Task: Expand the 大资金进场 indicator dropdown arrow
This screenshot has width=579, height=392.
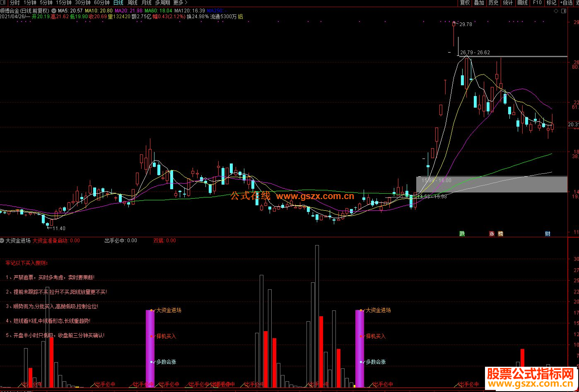Action: tap(2, 240)
